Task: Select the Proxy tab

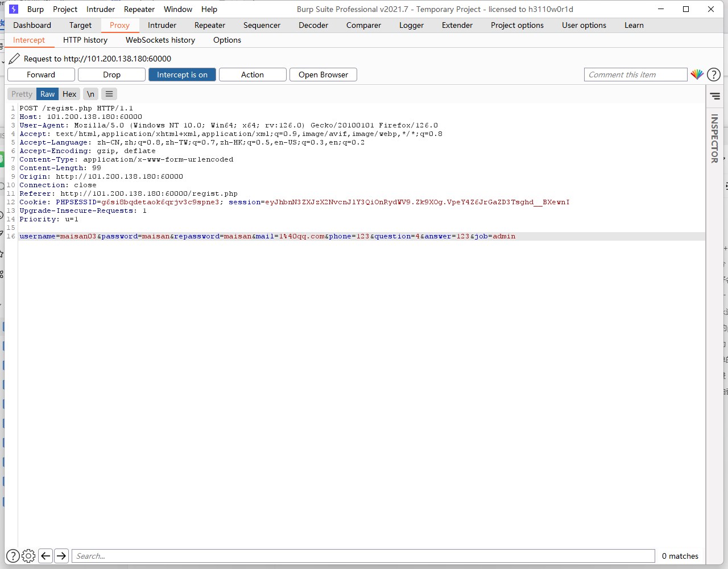Action: tap(119, 25)
